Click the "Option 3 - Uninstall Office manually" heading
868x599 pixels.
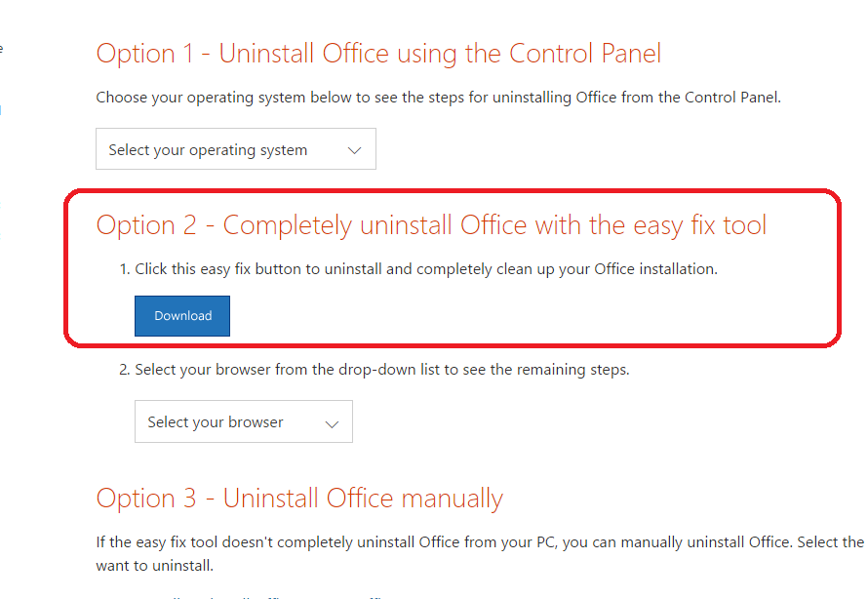tap(299, 499)
